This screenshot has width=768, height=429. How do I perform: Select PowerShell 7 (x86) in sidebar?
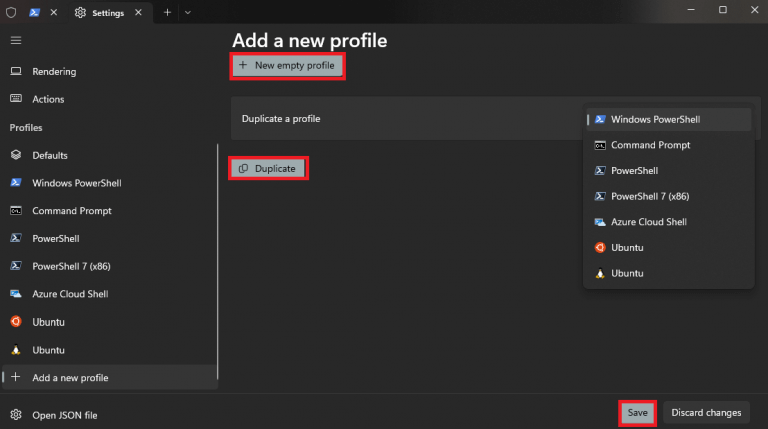pos(109,266)
